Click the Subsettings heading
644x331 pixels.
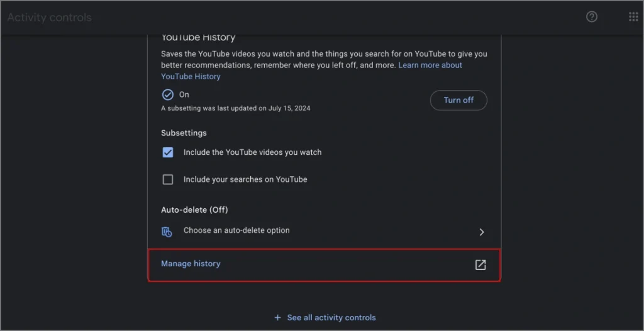click(184, 133)
